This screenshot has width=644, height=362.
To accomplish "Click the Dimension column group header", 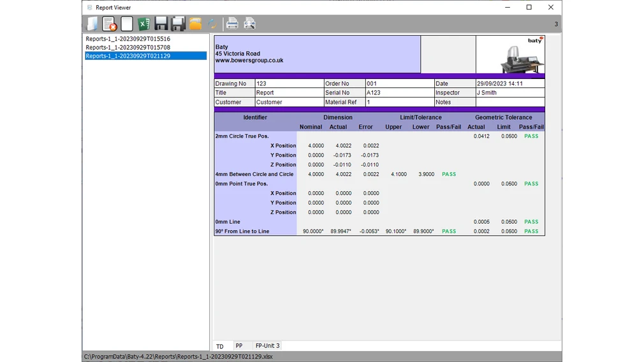I will (337, 117).
